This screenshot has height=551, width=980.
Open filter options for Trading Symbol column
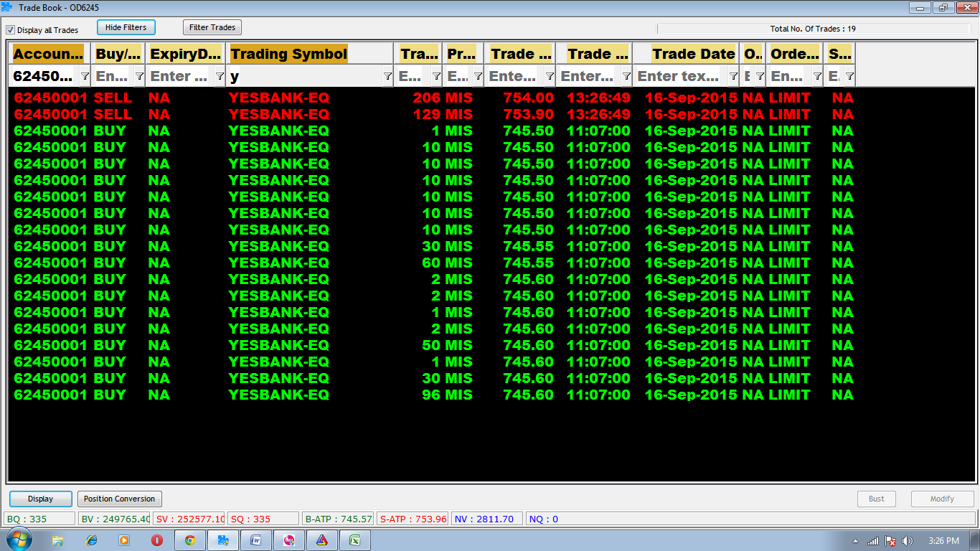click(x=387, y=76)
